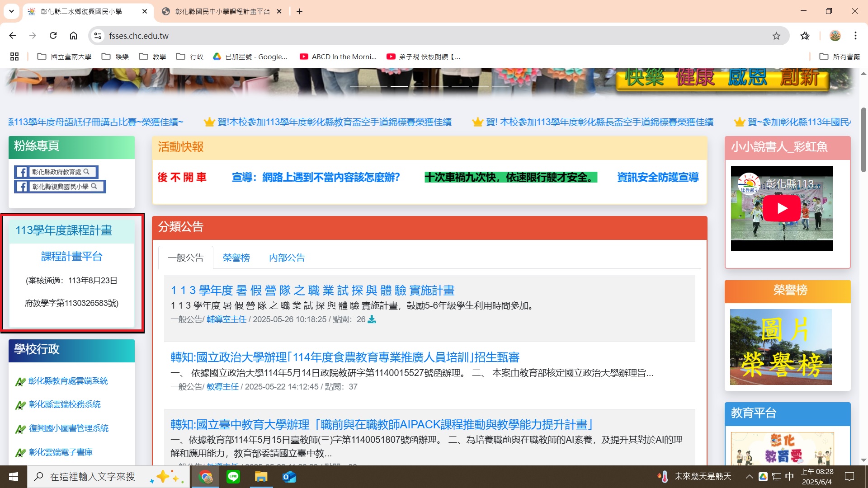The height and width of the screenshot is (488, 868).
Task: Click the third carousel slide indicator
Action: point(399,86)
